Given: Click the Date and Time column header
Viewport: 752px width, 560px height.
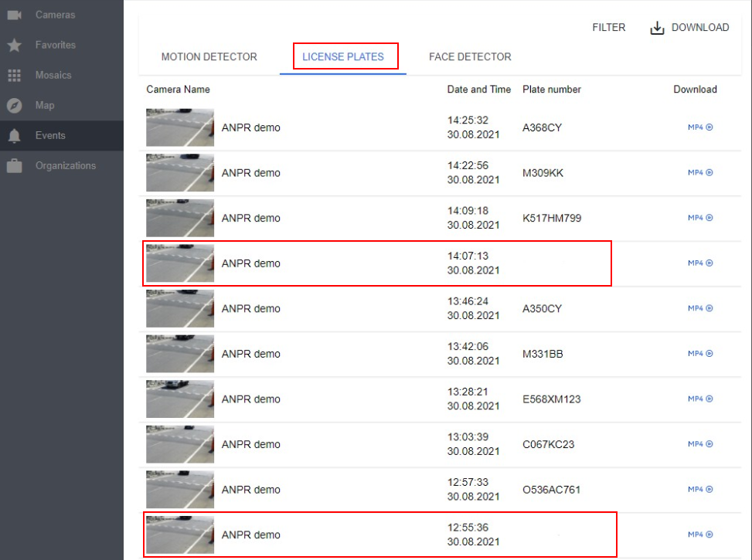Looking at the screenshot, I should click(478, 90).
